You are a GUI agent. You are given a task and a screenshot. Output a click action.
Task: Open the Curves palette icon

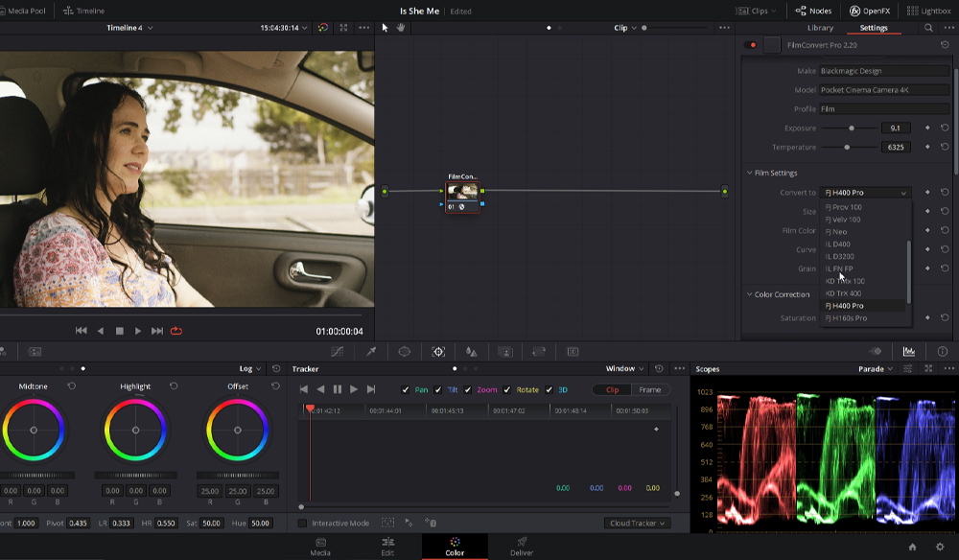(337, 352)
